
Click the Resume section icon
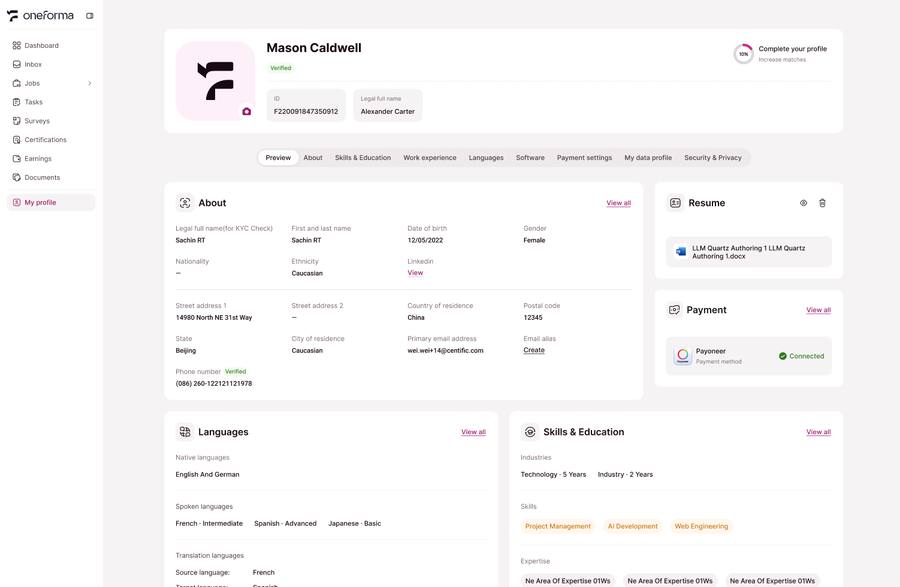pyautogui.click(x=675, y=203)
